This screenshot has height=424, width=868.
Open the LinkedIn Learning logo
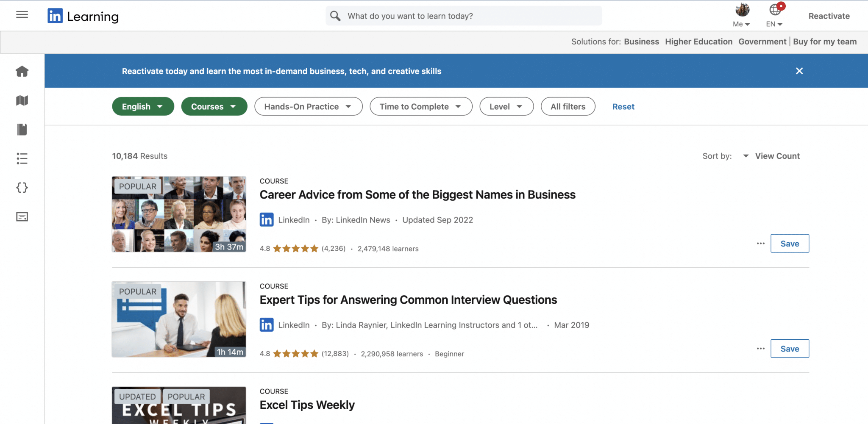click(x=83, y=16)
